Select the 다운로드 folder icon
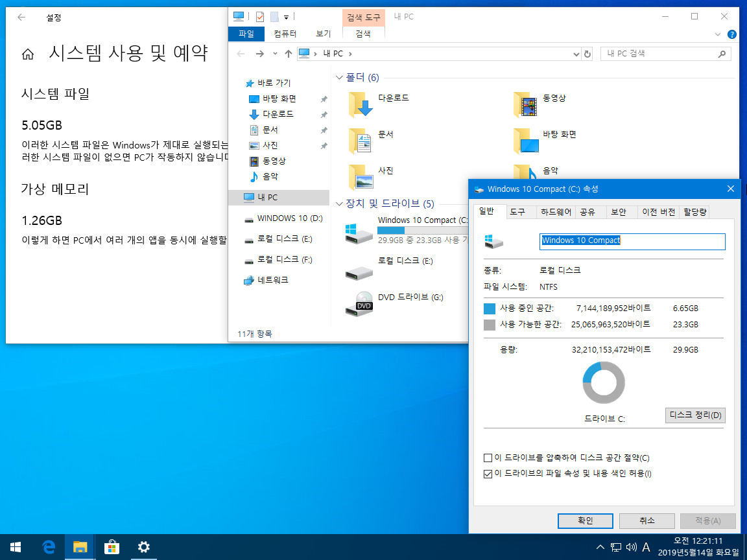This screenshot has width=747, height=560. [360, 105]
